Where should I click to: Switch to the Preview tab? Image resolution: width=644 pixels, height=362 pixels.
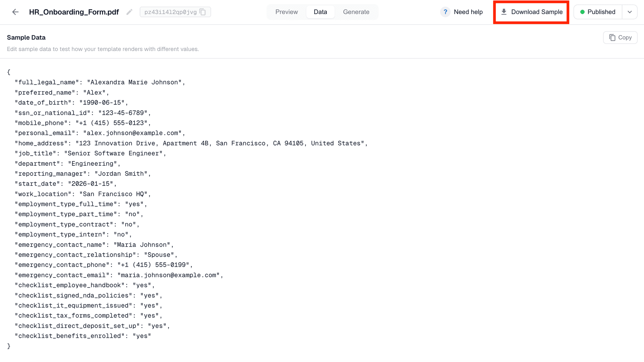pos(286,12)
